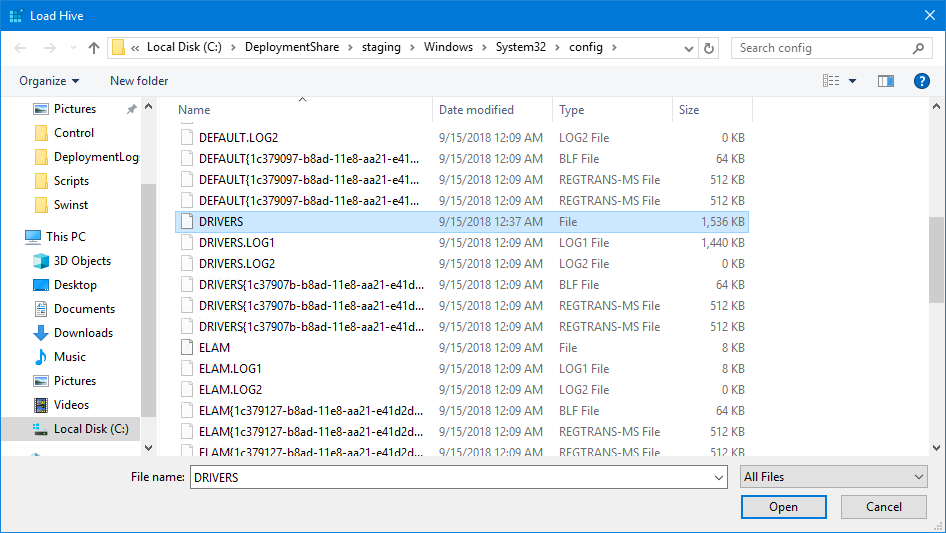Image resolution: width=946 pixels, height=533 pixels.
Task: Open the address bar history dropdown
Action: pos(688,48)
